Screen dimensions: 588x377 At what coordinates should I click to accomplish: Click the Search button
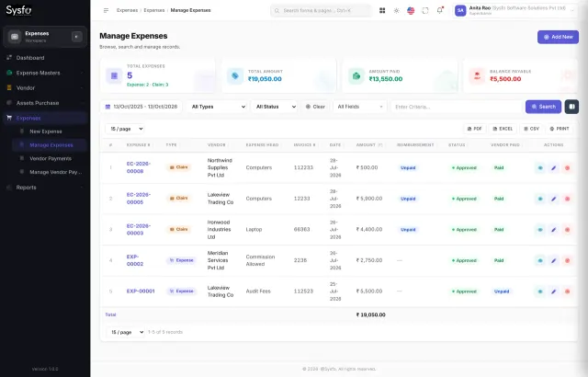click(x=543, y=107)
